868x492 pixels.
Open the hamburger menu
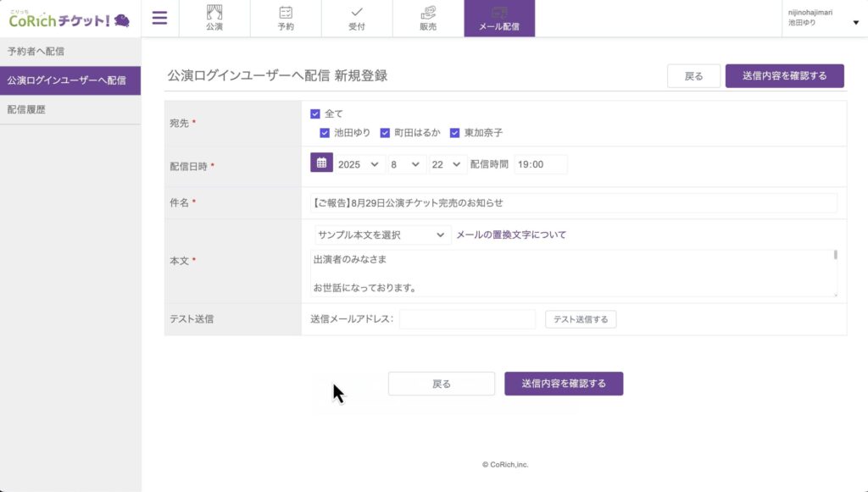click(159, 18)
